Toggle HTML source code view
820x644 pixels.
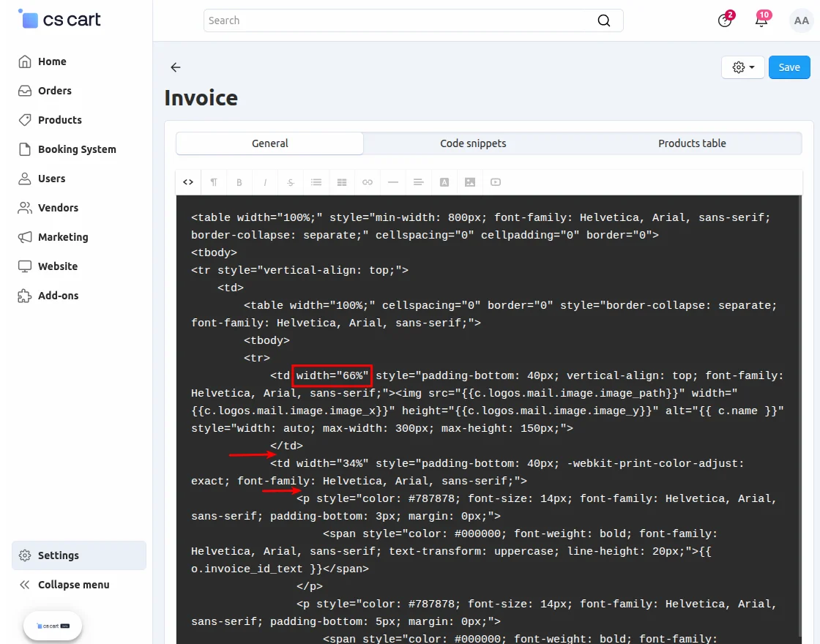click(x=188, y=182)
